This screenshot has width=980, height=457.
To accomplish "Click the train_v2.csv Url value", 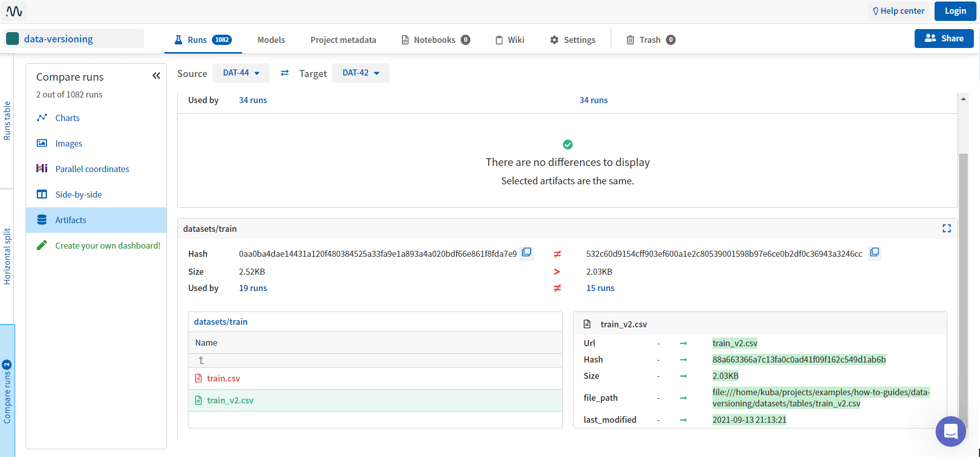I will coord(735,343).
